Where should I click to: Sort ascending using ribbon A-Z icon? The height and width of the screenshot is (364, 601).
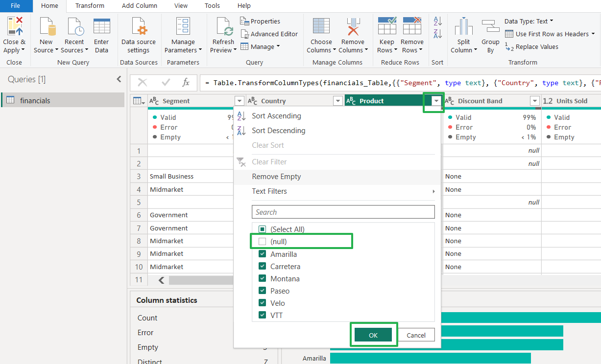(x=438, y=21)
